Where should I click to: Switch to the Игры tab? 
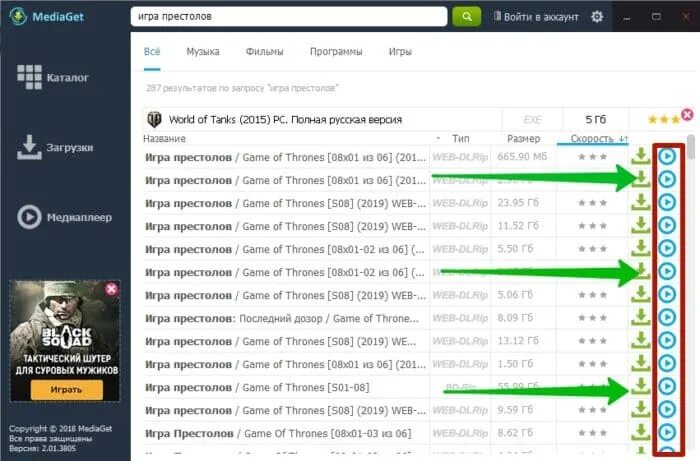400,52
